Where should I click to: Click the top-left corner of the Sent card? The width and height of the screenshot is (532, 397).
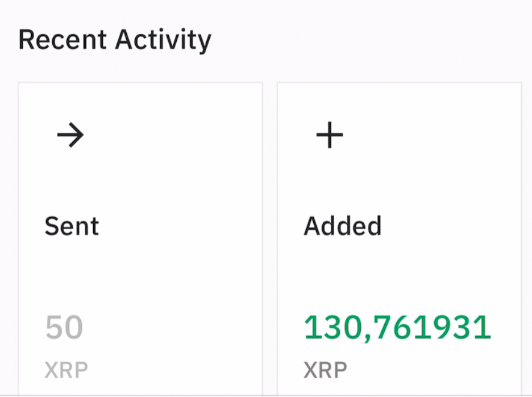pos(23,87)
